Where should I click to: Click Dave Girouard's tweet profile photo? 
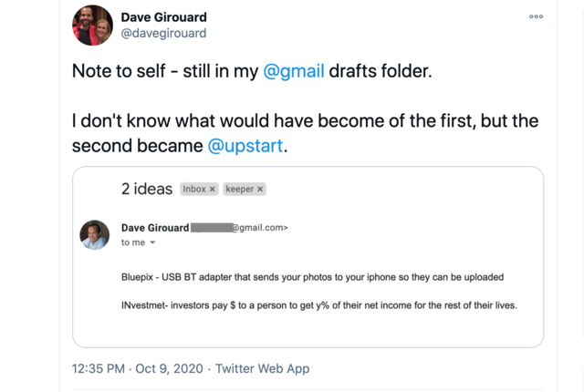coord(93,25)
